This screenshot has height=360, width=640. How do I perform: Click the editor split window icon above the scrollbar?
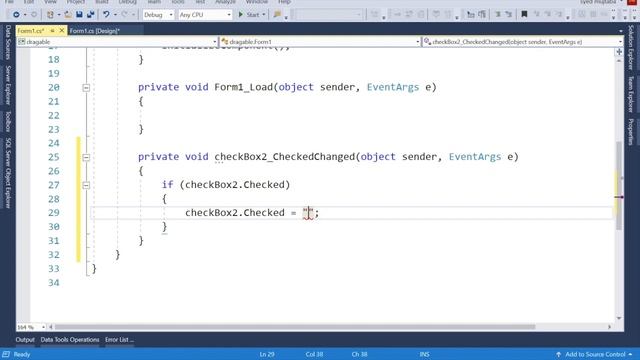coord(619,52)
